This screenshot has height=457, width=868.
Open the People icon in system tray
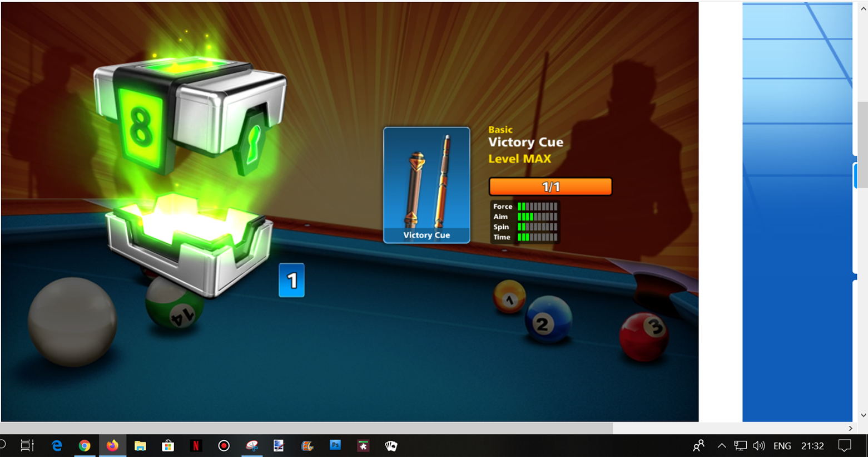(699, 445)
